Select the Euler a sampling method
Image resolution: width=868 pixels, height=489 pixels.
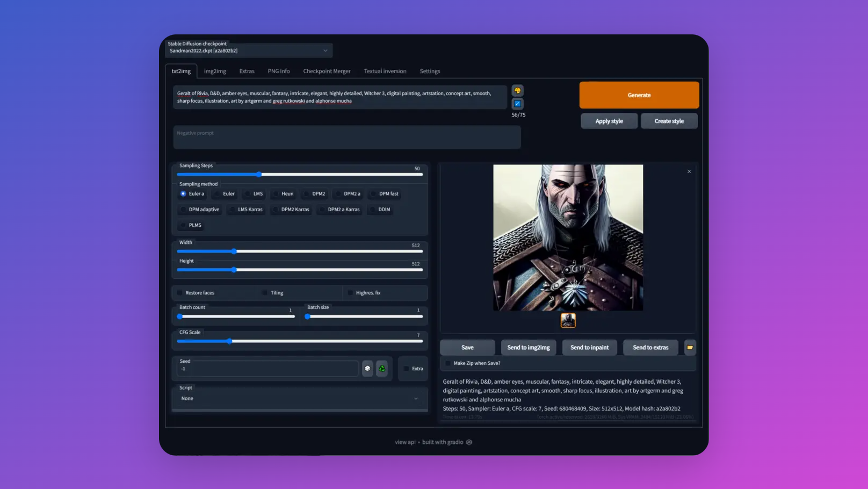[192, 194]
